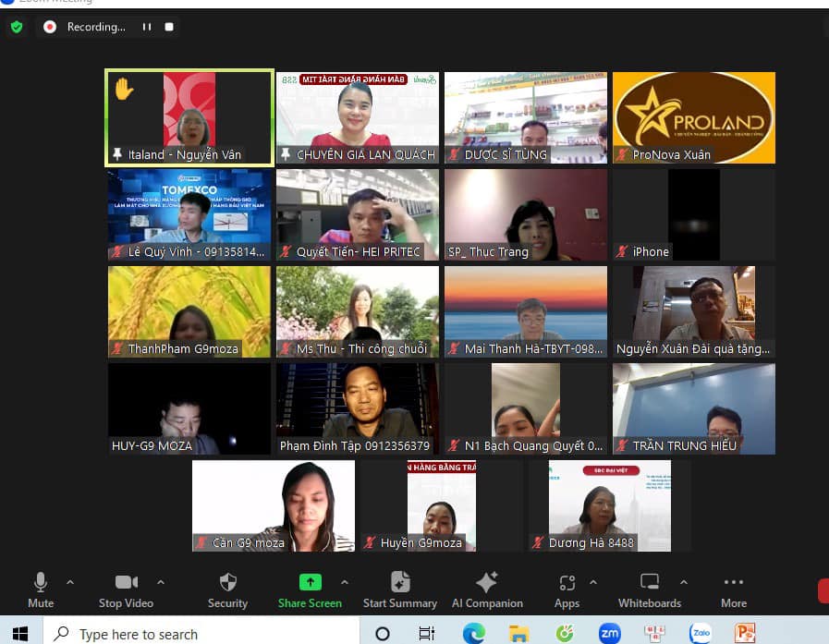Click pin icon on CHUYÊN GIA LAN QUÁCH
Viewport: 829px width, 644px height.
coord(286,154)
